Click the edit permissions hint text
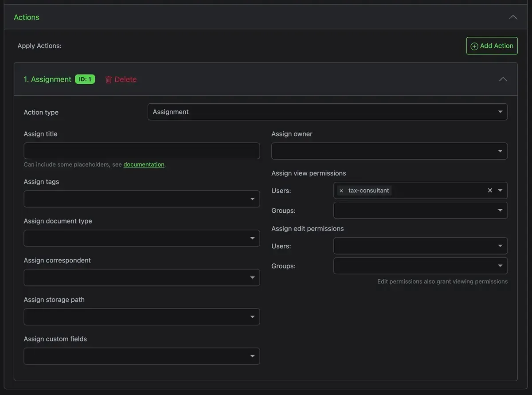 [x=442, y=282]
